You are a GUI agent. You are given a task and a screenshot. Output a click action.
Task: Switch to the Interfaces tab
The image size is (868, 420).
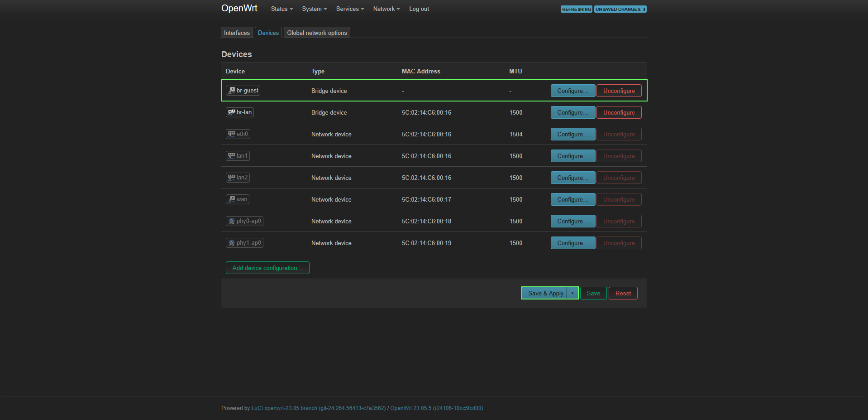tap(237, 33)
